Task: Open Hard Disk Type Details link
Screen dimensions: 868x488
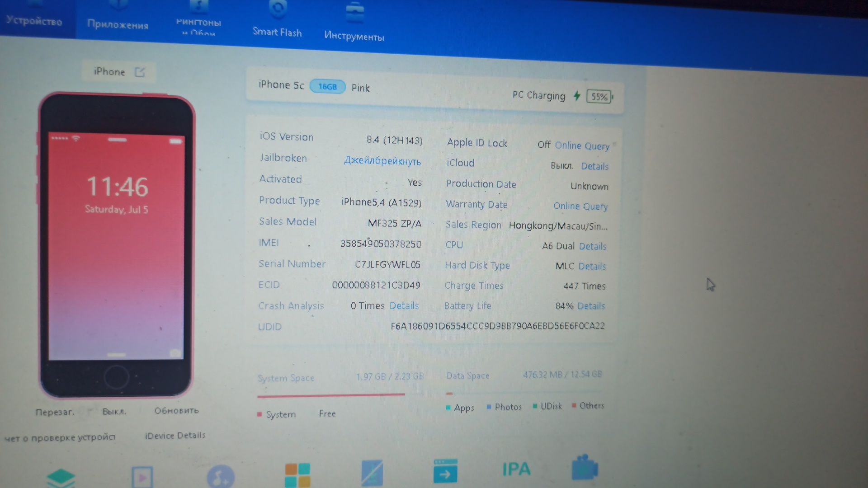Action: point(592,266)
